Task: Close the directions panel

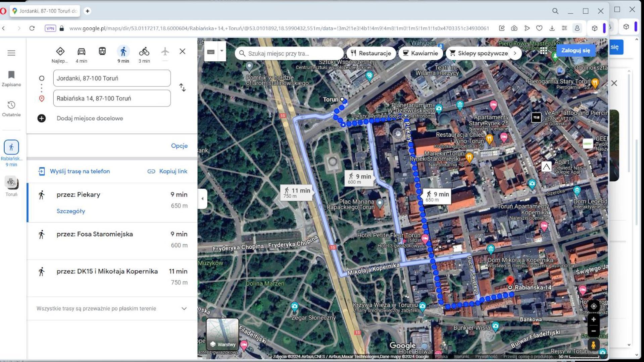Action: pos(182,51)
